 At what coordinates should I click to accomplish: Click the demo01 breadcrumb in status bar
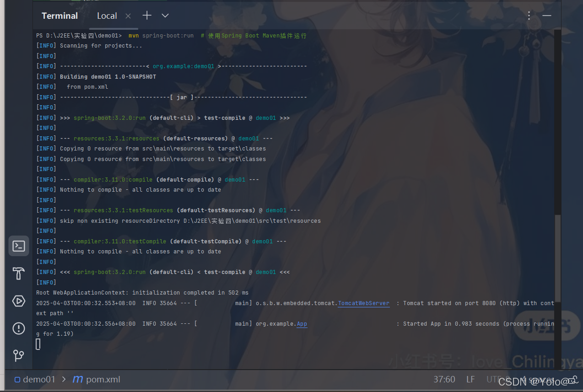(35, 379)
